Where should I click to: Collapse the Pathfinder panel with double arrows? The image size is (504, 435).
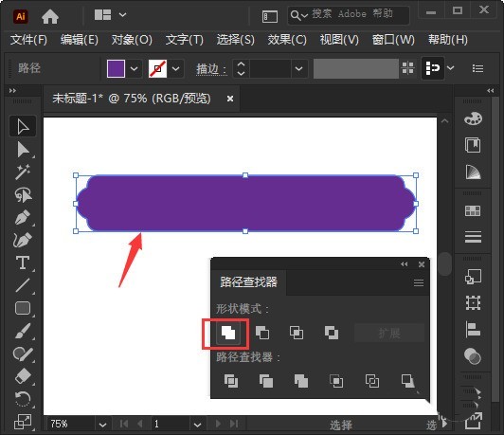(x=404, y=264)
